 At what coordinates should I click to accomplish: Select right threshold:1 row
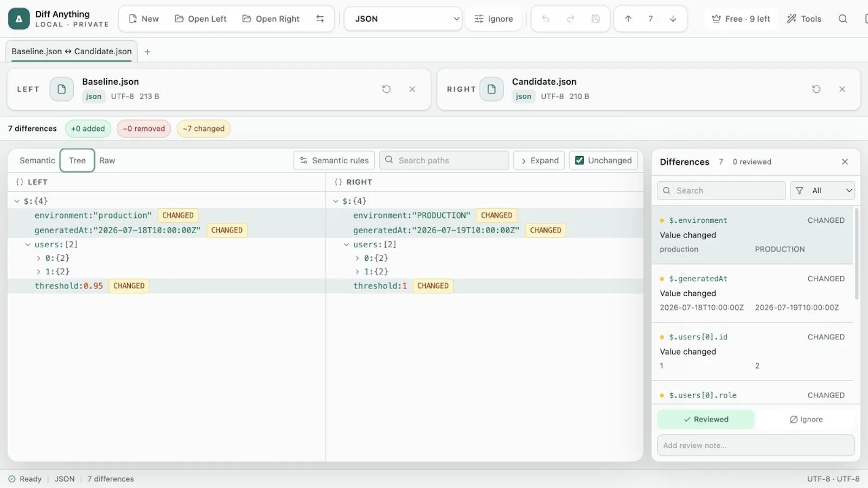pyautogui.click(x=485, y=286)
